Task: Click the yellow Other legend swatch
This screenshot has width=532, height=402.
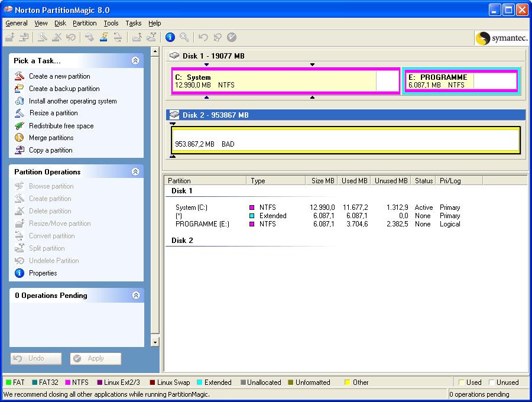Action: pyautogui.click(x=347, y=382)
